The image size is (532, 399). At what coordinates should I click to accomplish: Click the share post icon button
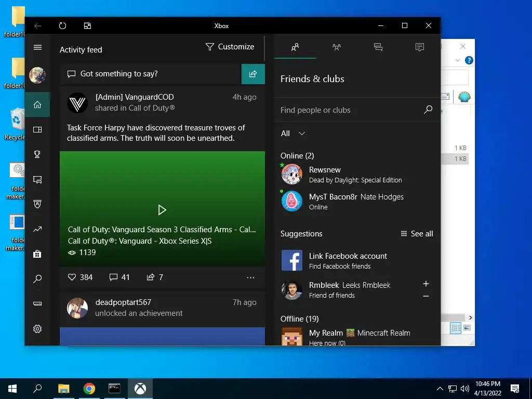[x=253, y=74]
